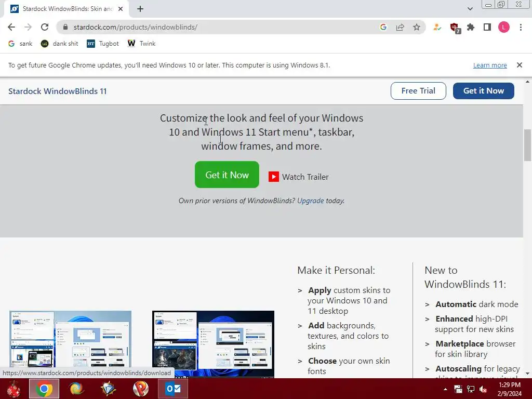The image size is (532, 399).
Task: Click the page vertical scrollbar thumb
Action: click(528, 145)
